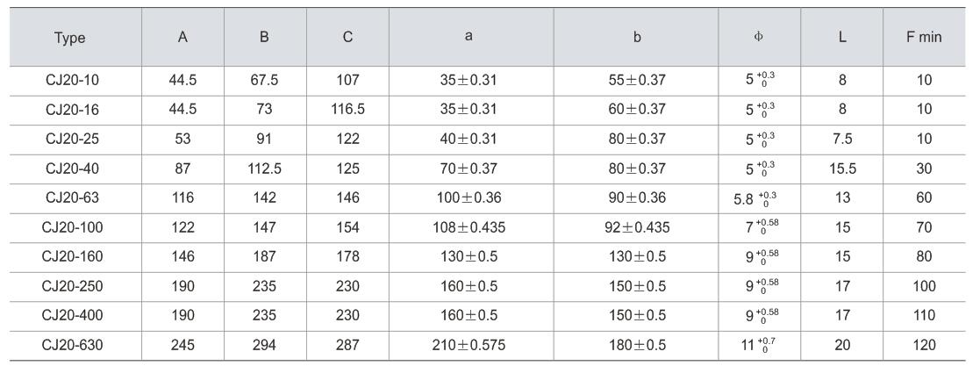Select the F min column header
Viewport: 980px width, 373px height.
coord(923,38)
